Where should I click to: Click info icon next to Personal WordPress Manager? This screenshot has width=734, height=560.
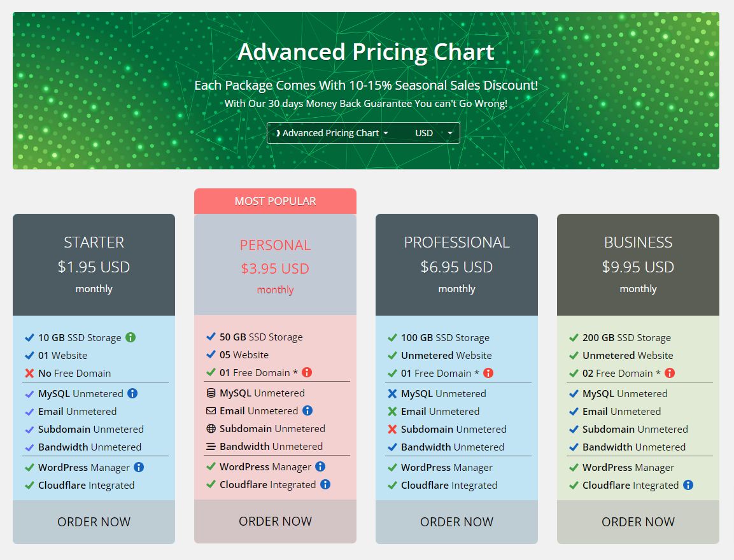tap(321, 466)
